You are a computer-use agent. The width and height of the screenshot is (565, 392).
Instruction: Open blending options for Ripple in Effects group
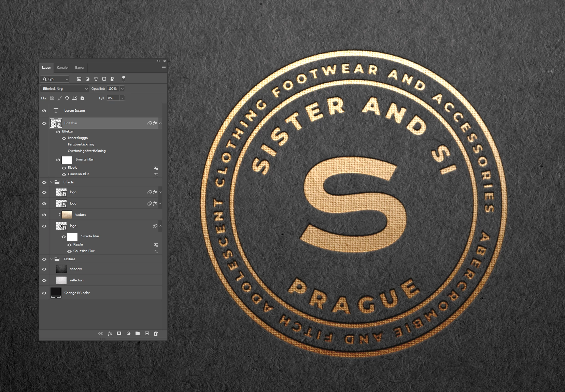(156, 244)
